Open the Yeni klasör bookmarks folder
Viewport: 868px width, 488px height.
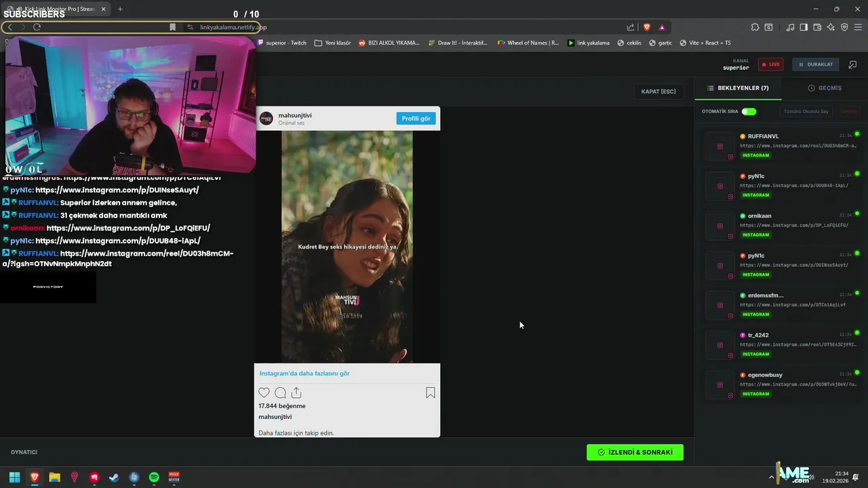333,43
